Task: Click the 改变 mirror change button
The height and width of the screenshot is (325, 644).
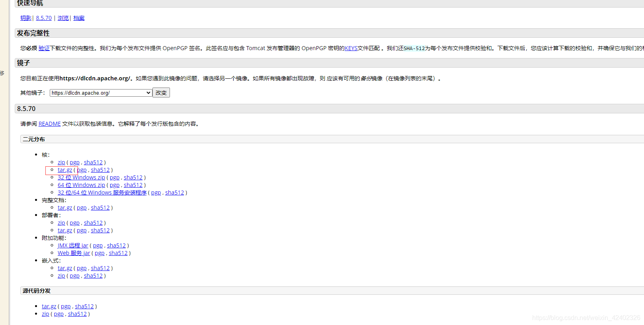Action: click(161, 93)
